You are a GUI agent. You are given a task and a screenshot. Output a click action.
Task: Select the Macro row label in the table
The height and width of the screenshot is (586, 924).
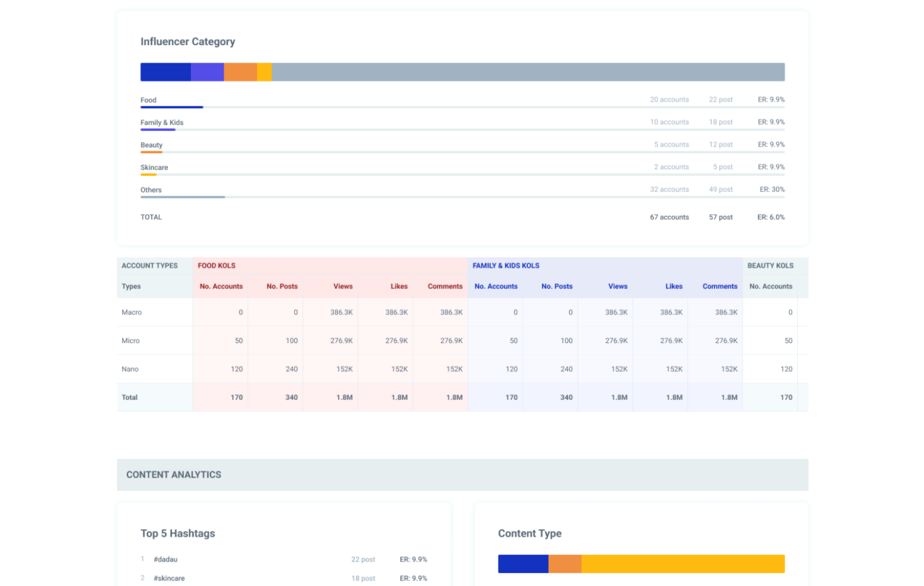(x=132, y=313)
